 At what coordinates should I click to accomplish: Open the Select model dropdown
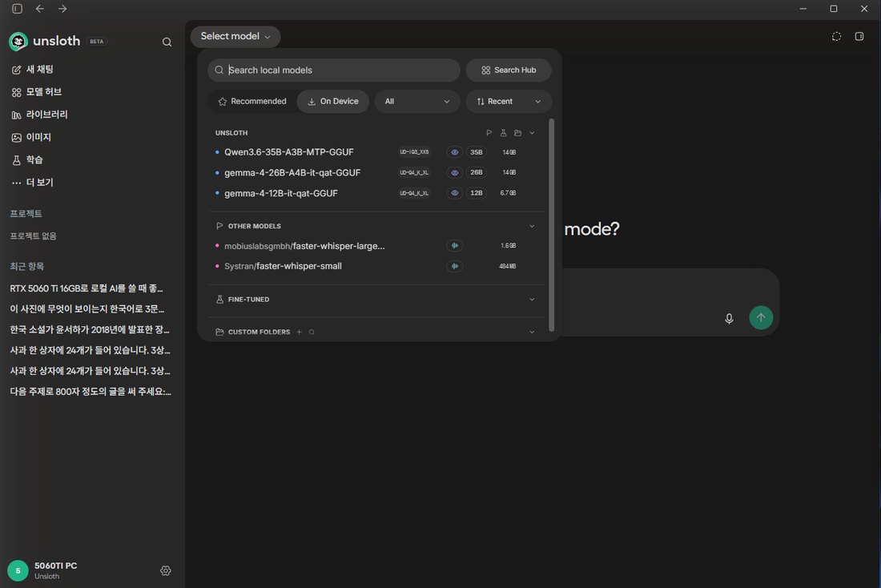(x=235, y=37)
